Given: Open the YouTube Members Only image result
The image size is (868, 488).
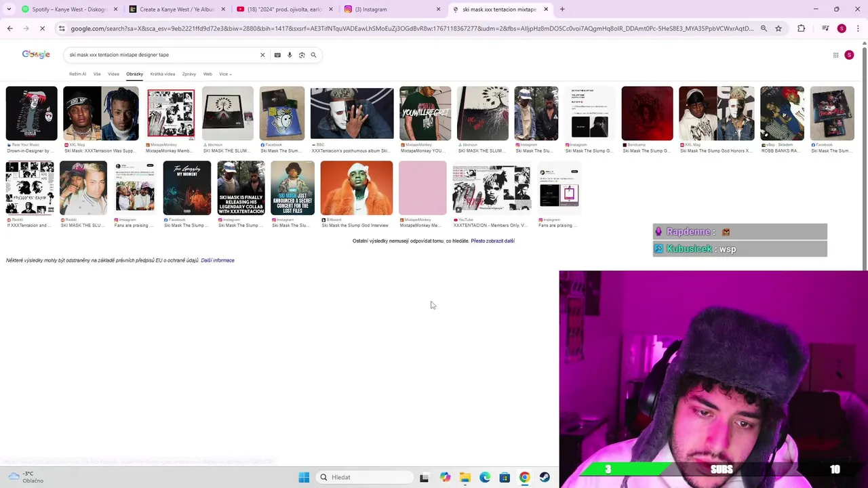Looking at the screenshot, I should [x=491, y=188].
